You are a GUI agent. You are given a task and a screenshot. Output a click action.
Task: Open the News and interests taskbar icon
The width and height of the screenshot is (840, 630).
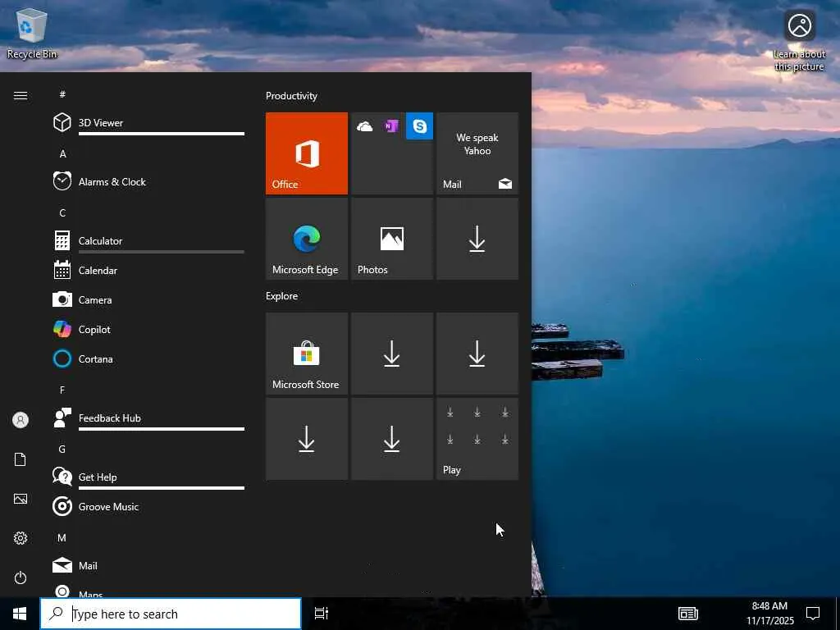[688, 614]
